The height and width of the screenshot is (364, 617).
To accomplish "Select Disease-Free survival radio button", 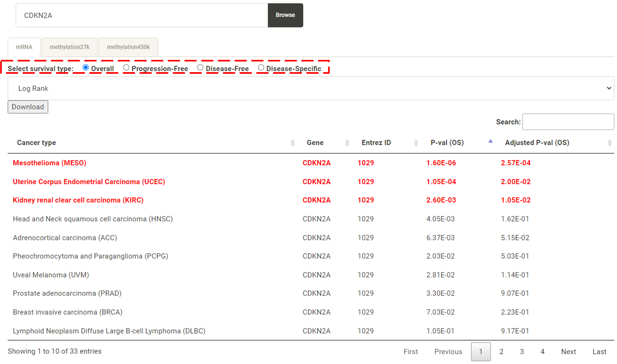I will [x=200, y=68].
